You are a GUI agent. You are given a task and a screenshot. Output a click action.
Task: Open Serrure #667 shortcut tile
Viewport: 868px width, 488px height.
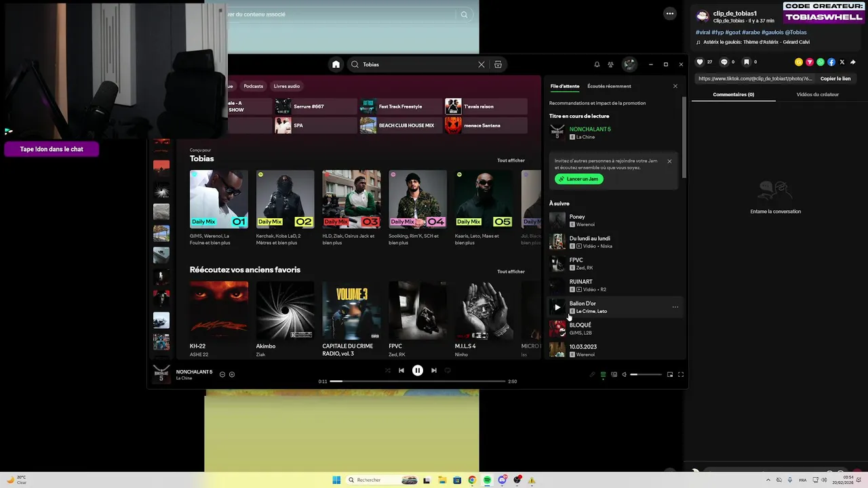pos(315,106)
